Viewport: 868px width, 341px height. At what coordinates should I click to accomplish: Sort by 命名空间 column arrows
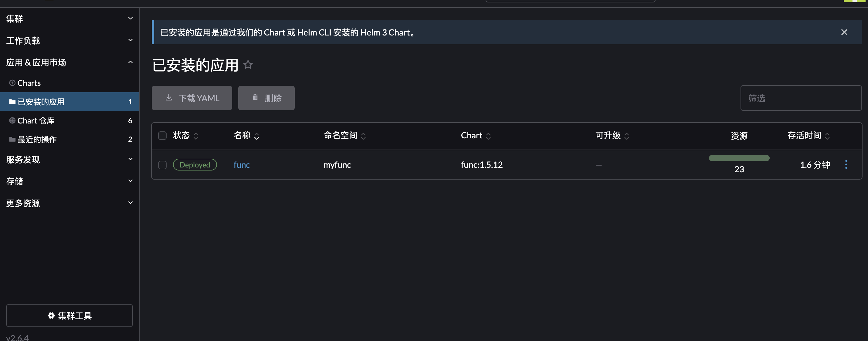363,136
